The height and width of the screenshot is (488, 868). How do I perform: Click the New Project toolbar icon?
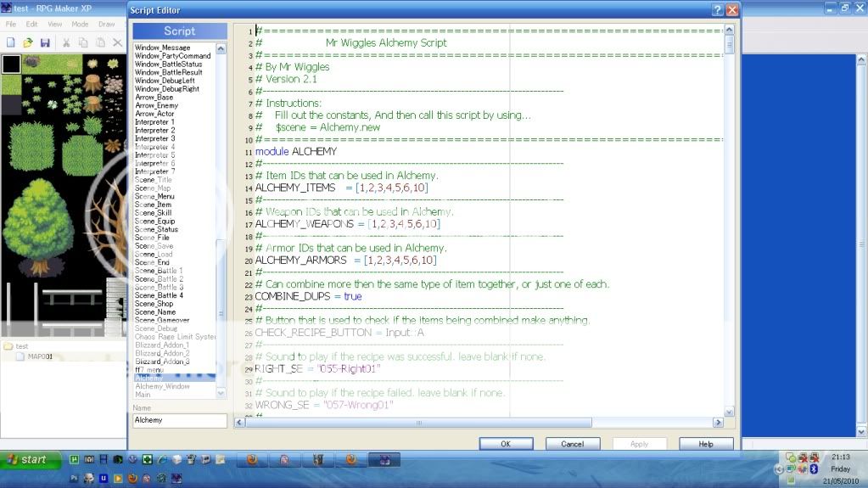(x=11, y=42)
